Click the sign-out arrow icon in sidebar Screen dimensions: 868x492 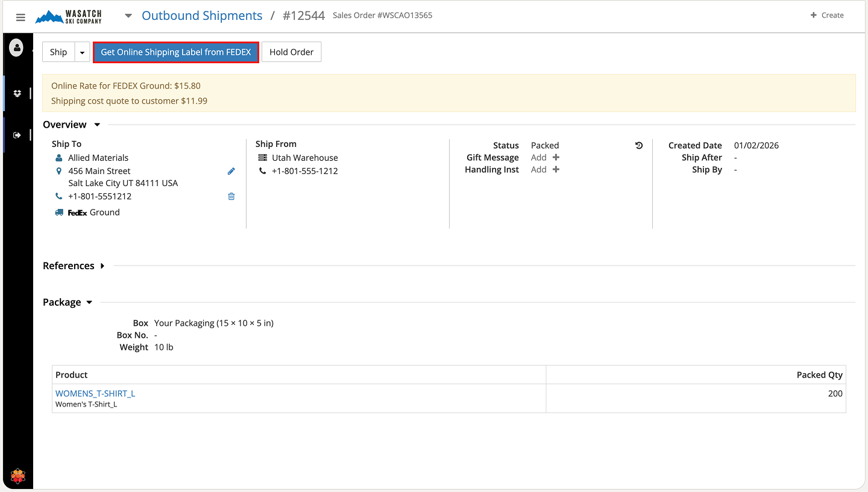tap(17, 135)
